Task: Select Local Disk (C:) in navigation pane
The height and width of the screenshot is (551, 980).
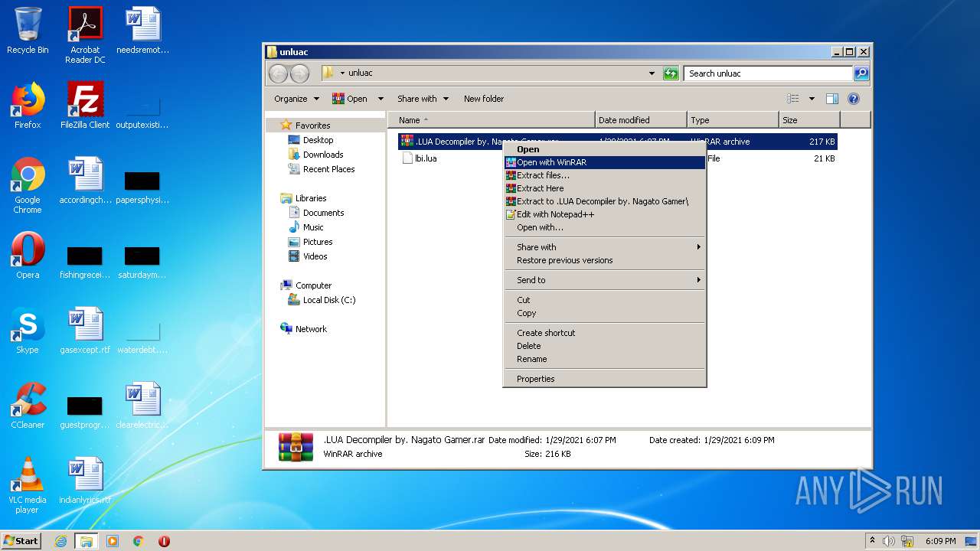Action: [328, 300]
